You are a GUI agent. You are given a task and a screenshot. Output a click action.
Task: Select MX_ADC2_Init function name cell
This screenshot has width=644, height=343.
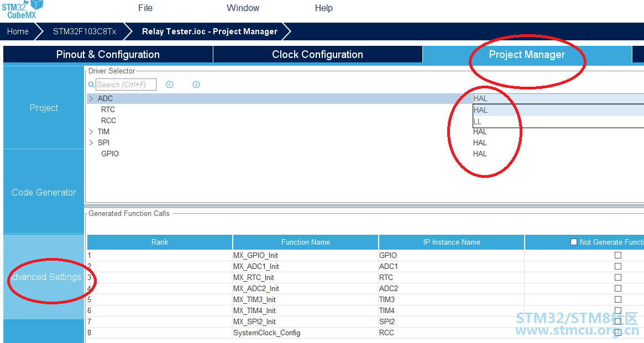pyautogui.click(x=305, y=288)
